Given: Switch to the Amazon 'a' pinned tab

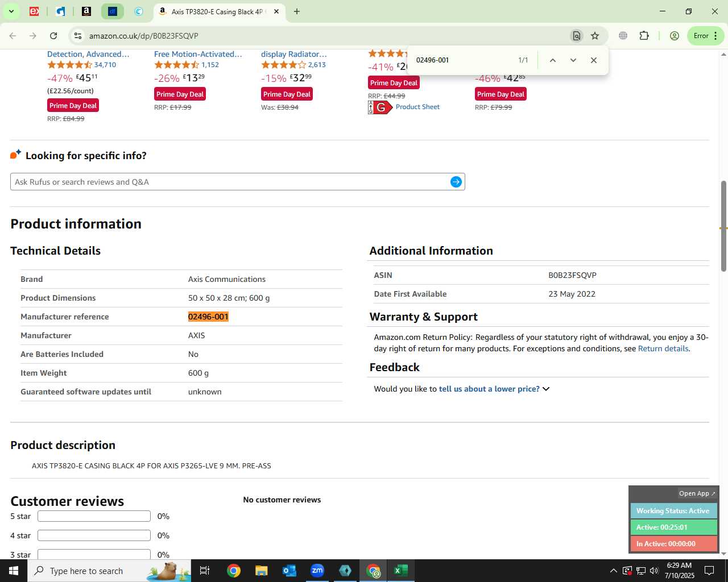Looking at the screenshot, I should coord(86,11).
